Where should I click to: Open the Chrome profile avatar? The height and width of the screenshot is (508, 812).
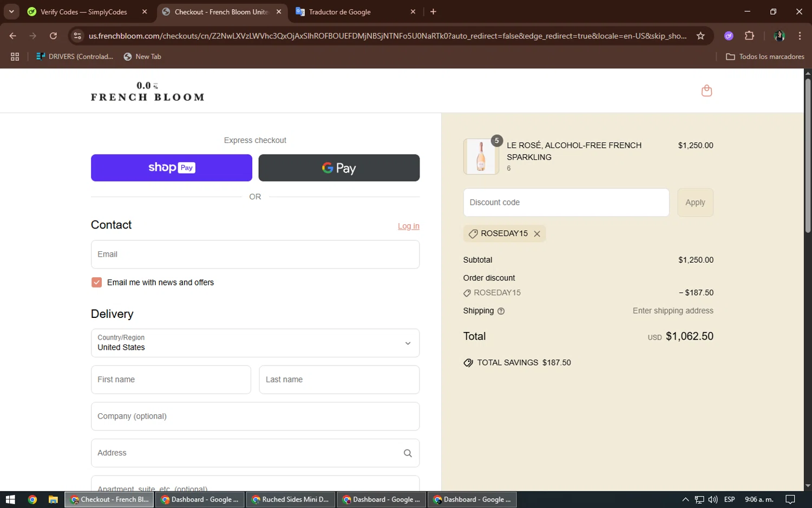pyautogui.click(x=780, y=36)
